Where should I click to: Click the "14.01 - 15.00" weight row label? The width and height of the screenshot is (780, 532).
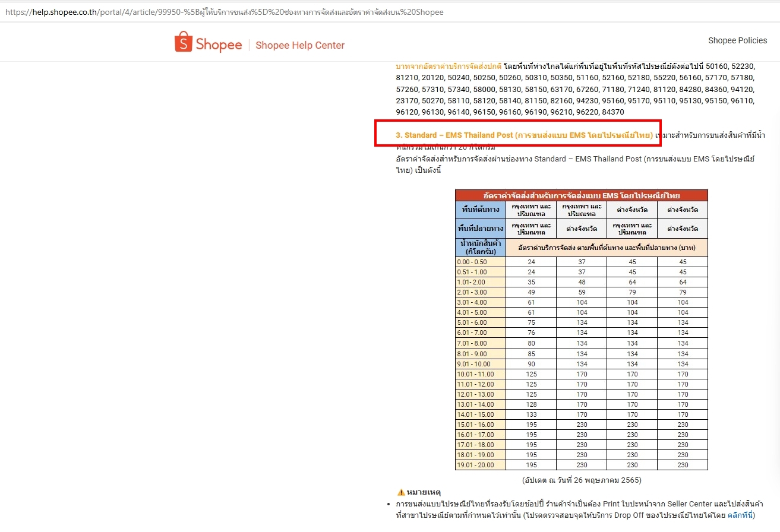481,414
